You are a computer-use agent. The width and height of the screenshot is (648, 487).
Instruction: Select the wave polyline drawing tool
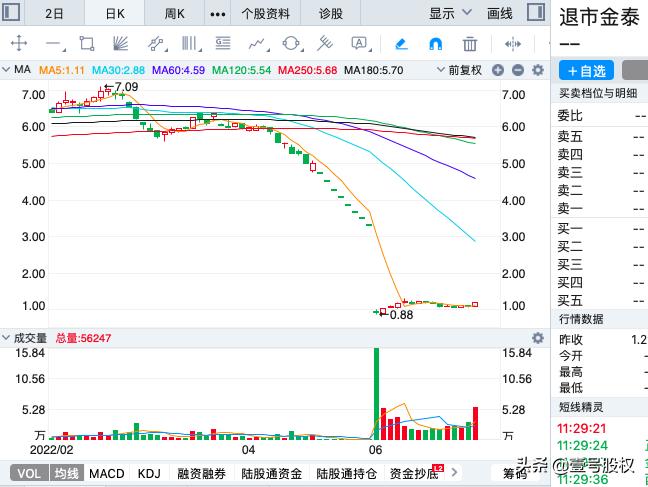click(x=257, y=43)
